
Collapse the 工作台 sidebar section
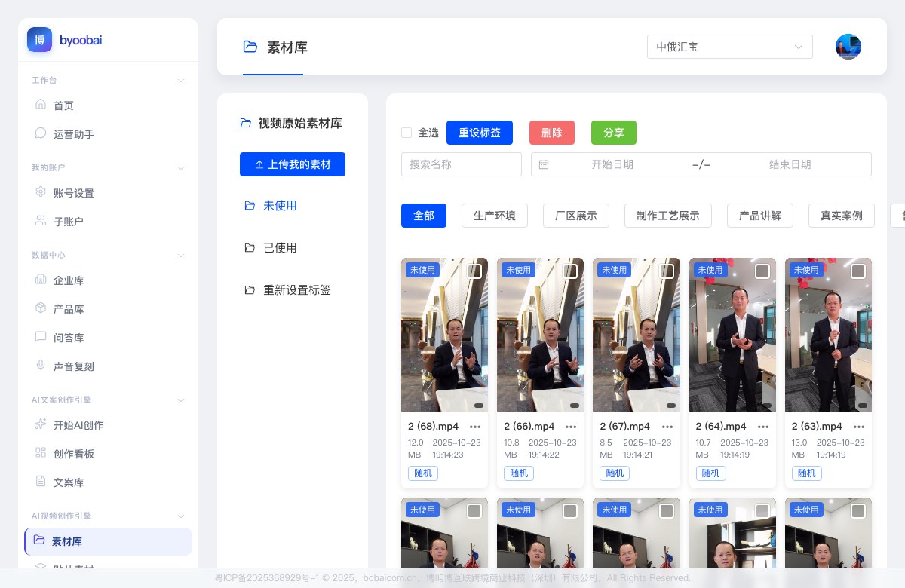180,80
